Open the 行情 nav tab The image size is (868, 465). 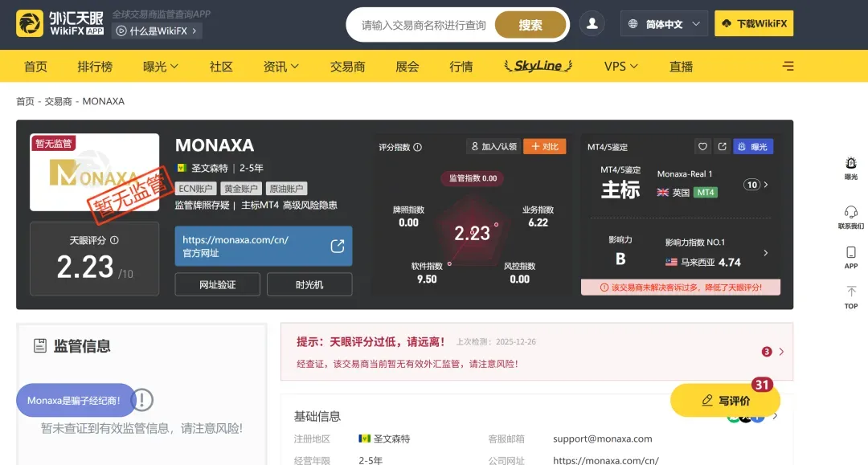(x=461, y=67)
